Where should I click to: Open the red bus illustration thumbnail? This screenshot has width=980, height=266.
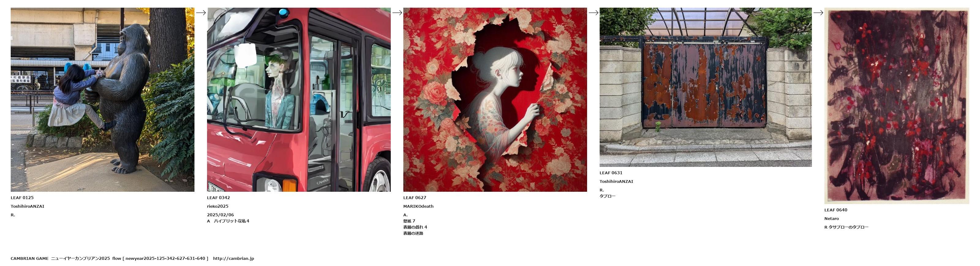[299, 99]
